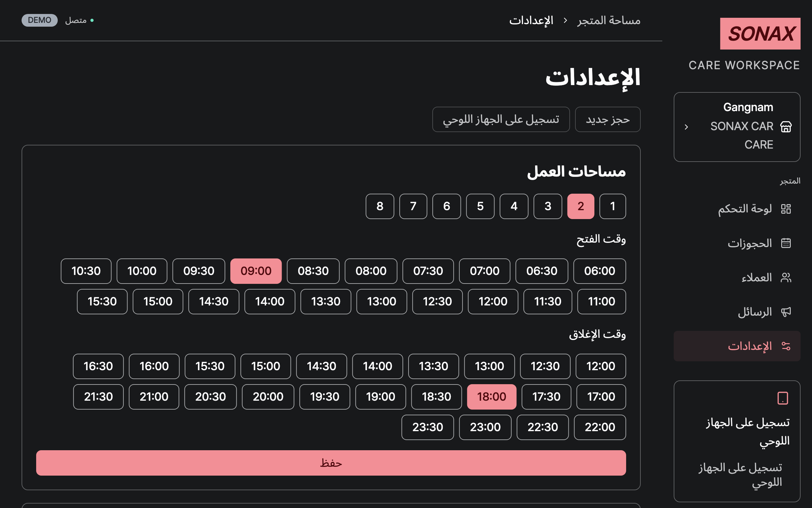Click the SONAX logo
The height and width of the screenshot is (508, 812).
[x=760, y=34]
